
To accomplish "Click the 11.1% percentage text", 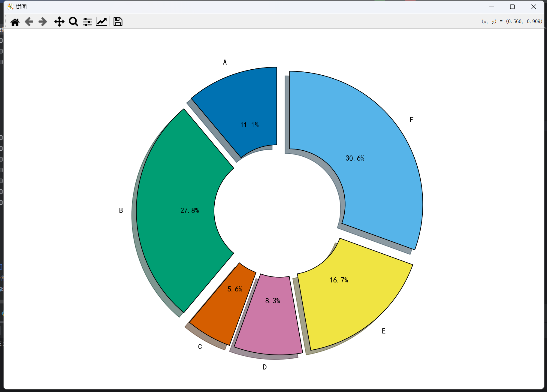I will click(x=249, y=125).
